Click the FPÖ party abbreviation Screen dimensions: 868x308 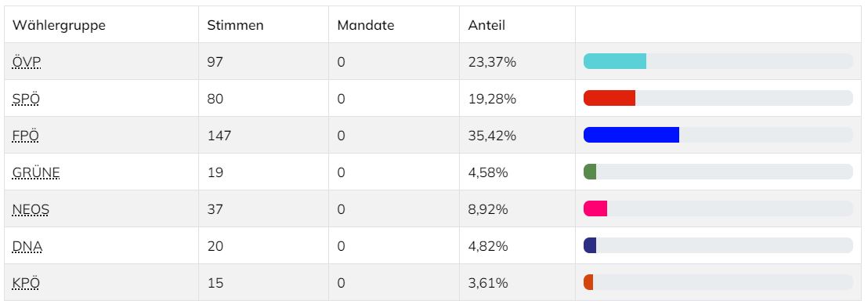[26, 135]
